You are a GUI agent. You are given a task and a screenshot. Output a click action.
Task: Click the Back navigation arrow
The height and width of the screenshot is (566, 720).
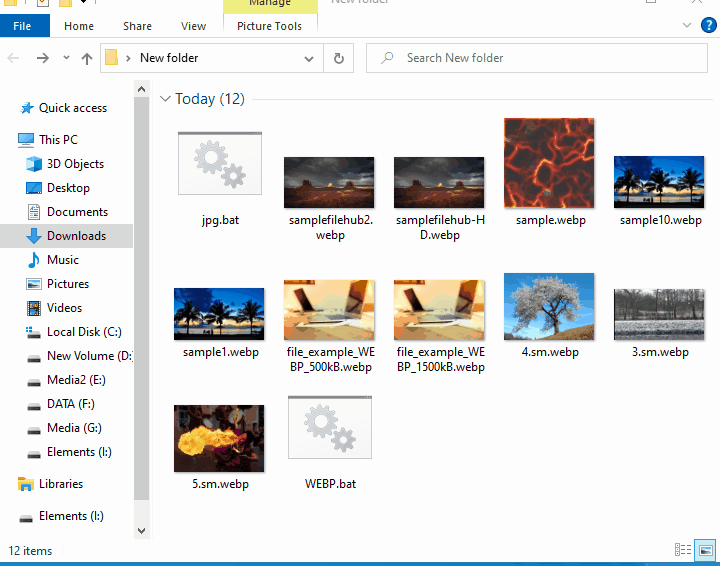(14, 58)
